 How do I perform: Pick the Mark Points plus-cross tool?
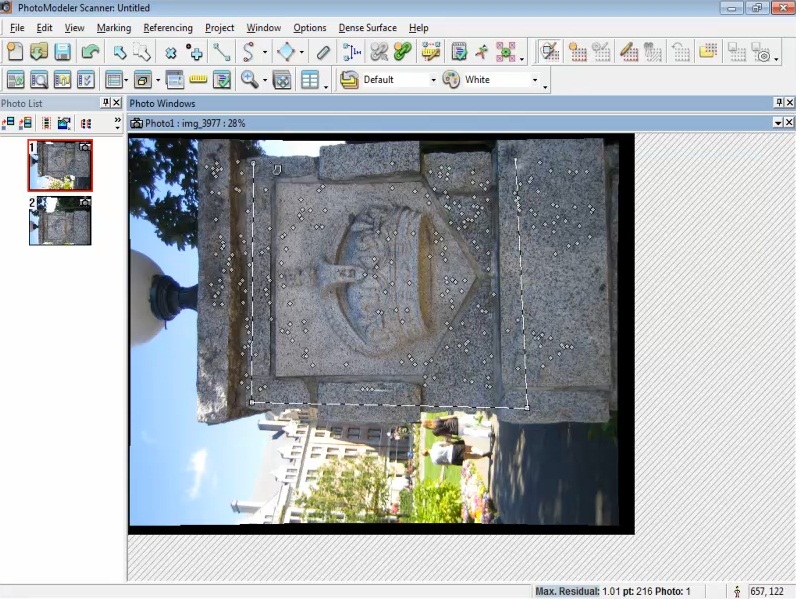pos(195,52)
